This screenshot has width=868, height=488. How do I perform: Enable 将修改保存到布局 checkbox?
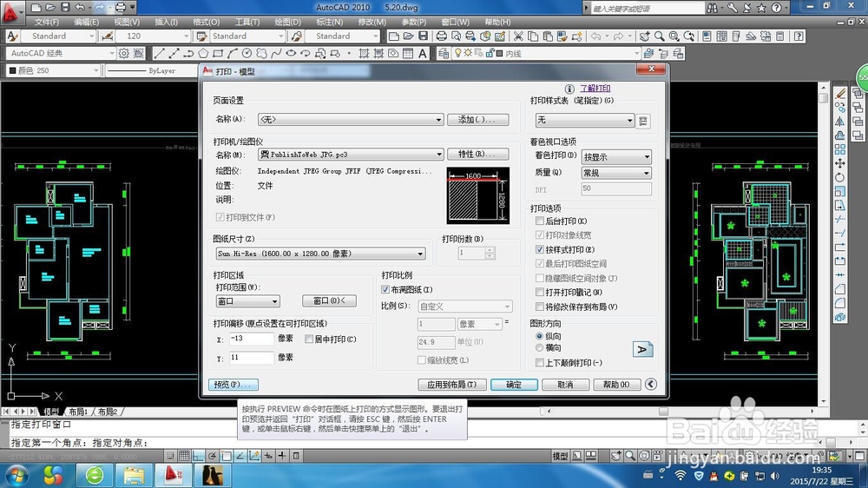(x=540, y=307)
